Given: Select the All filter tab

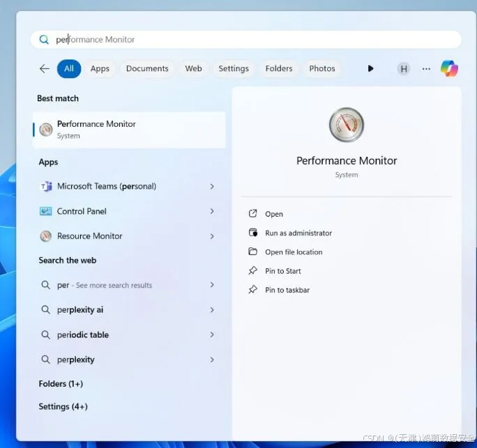Looking at the screenshot, I should coord(69,69).
